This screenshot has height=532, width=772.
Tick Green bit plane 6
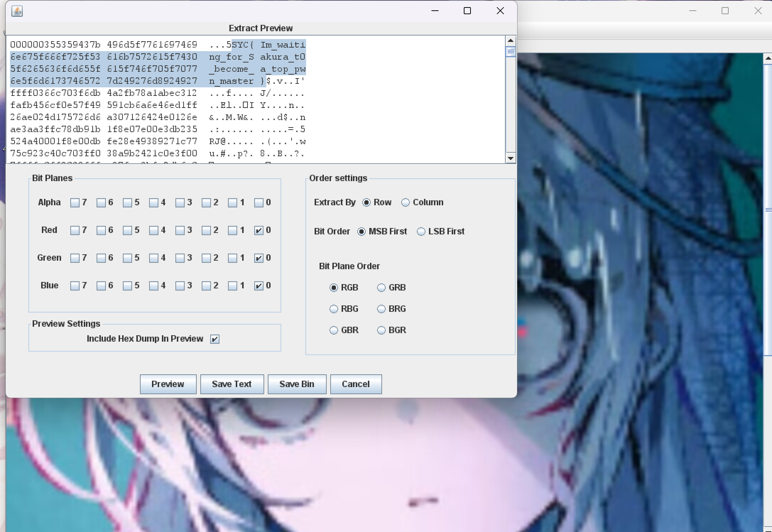click(x=101, y=258)
